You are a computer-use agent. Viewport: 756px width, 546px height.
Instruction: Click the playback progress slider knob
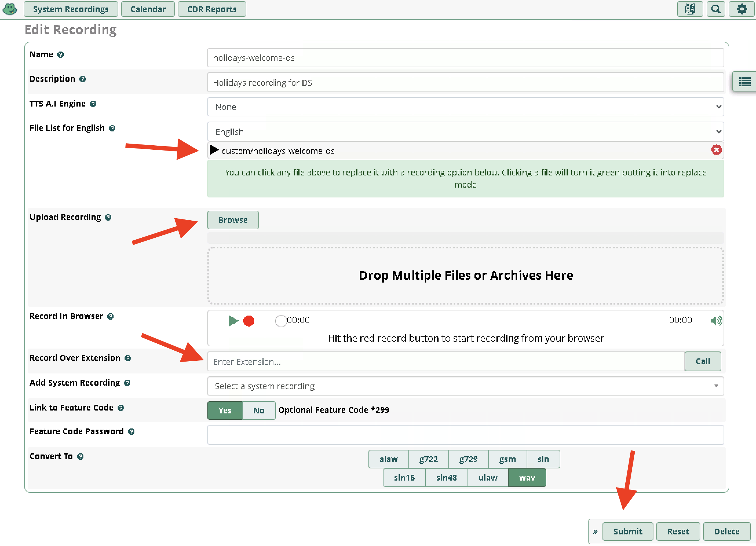click(281, 321)
